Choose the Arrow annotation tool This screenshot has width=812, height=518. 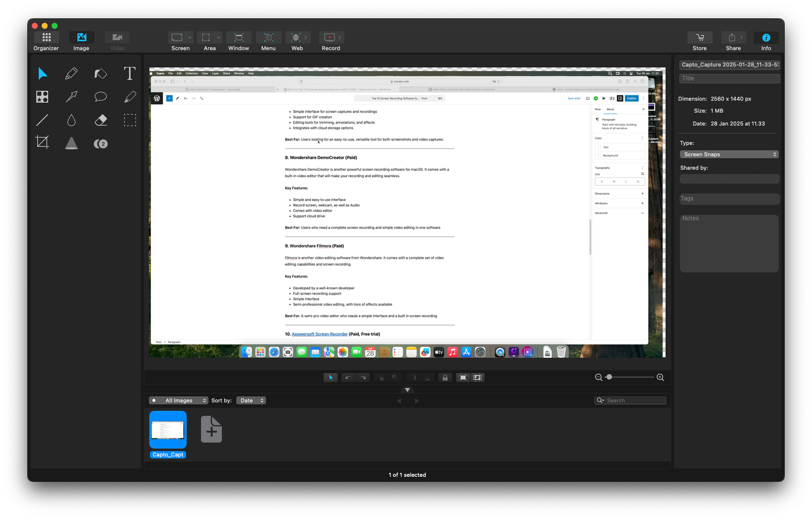point(72,97)
